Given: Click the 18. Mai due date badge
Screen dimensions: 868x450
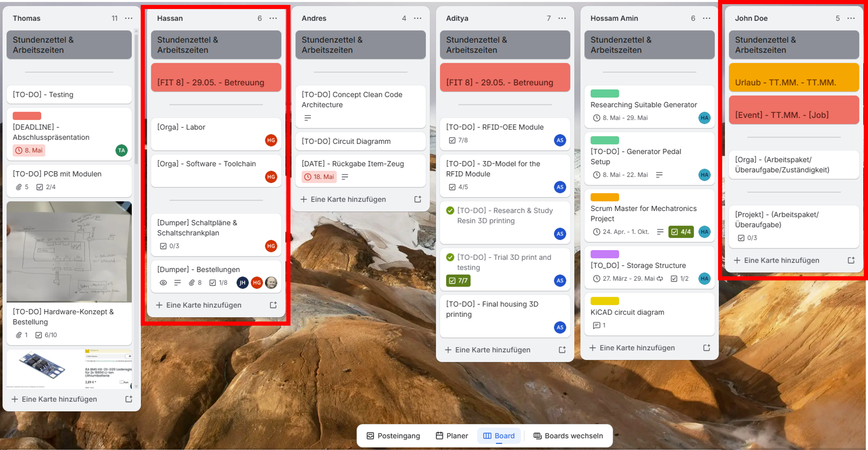Looking at the screenshot, I should (x=319, y=177).
